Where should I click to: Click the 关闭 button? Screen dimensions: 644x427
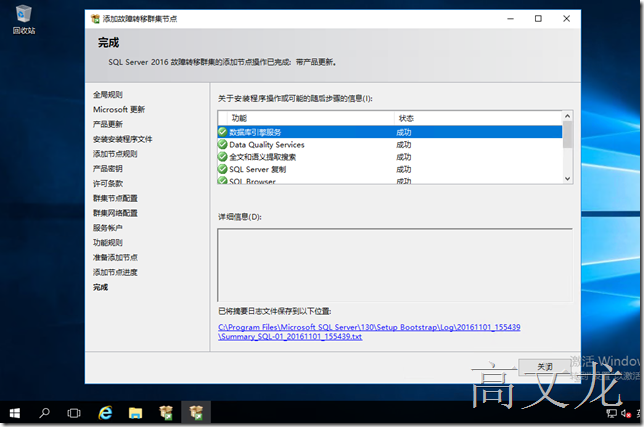[x=545, y=366]
